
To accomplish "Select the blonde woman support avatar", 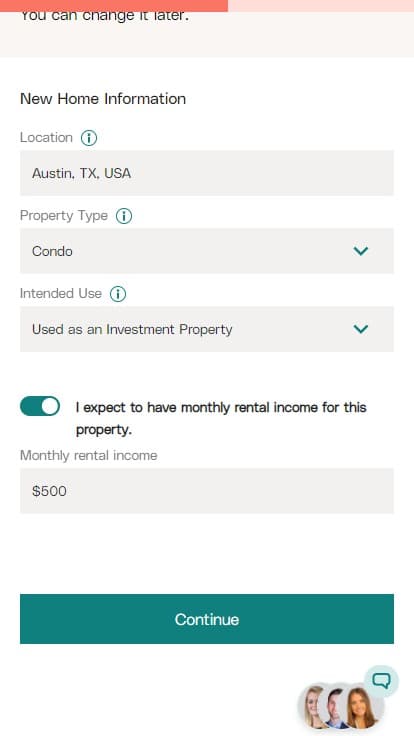I will coord(312,707).
